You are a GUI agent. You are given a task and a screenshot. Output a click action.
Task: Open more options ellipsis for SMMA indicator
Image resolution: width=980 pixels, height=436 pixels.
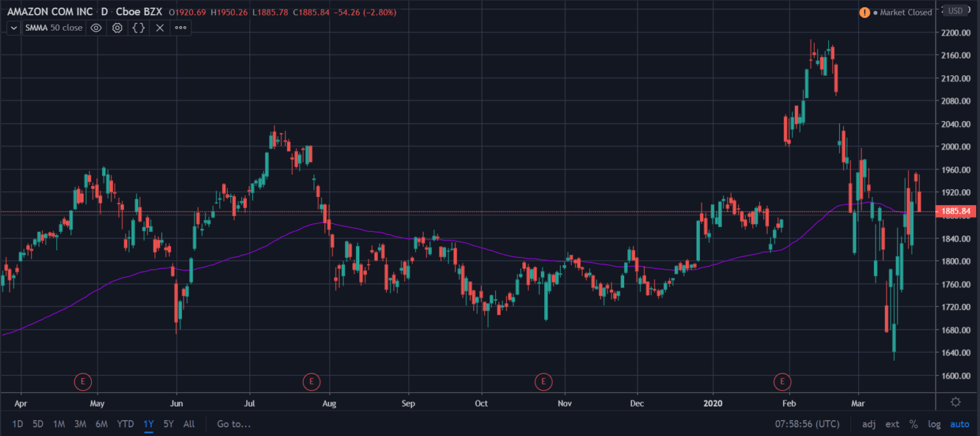[x=181, y=27]
